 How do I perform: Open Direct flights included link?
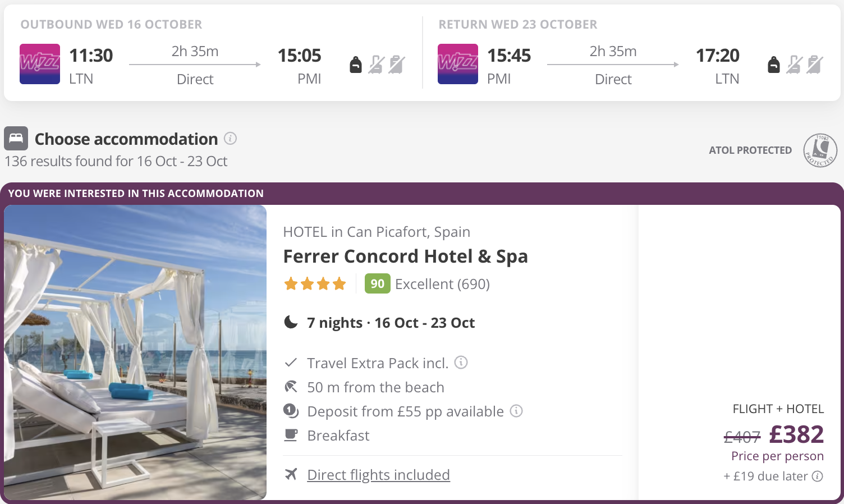[x=378, y=475]
